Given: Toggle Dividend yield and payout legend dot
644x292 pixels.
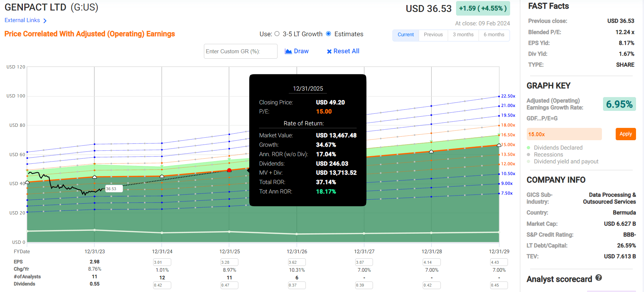Looking at the screenshot, I should coord(529,161).
